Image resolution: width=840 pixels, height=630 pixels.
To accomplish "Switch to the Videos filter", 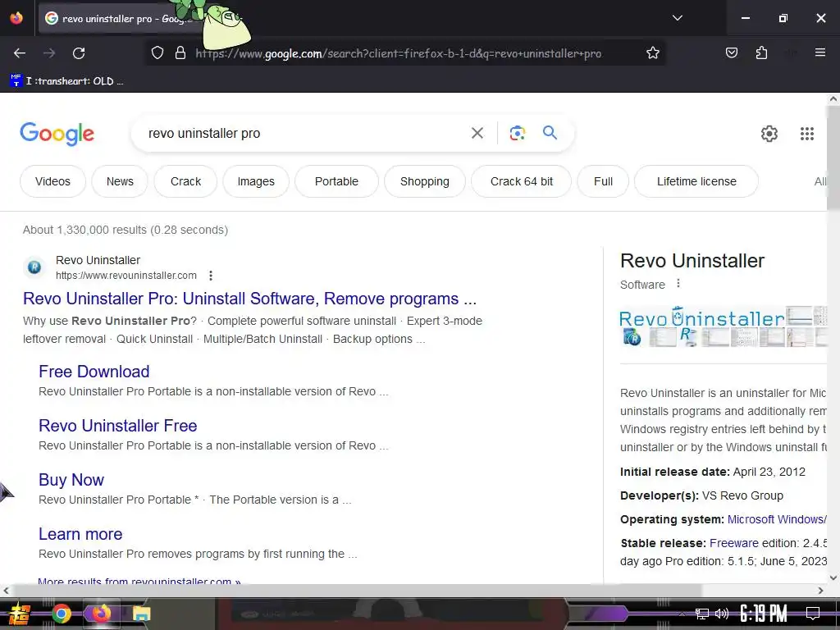I will (52, 181).
